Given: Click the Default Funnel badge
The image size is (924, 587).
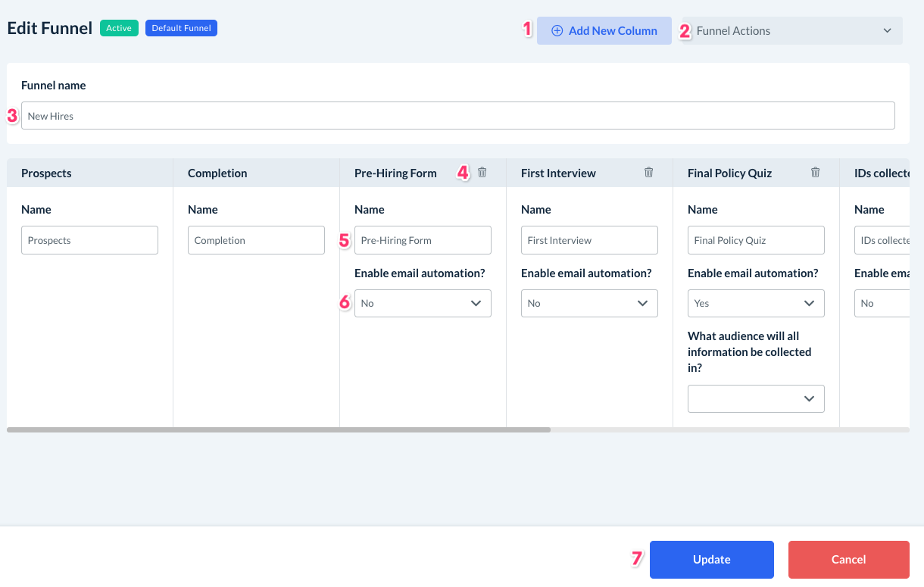Looking at the screenshot, I should coord(181,28).
